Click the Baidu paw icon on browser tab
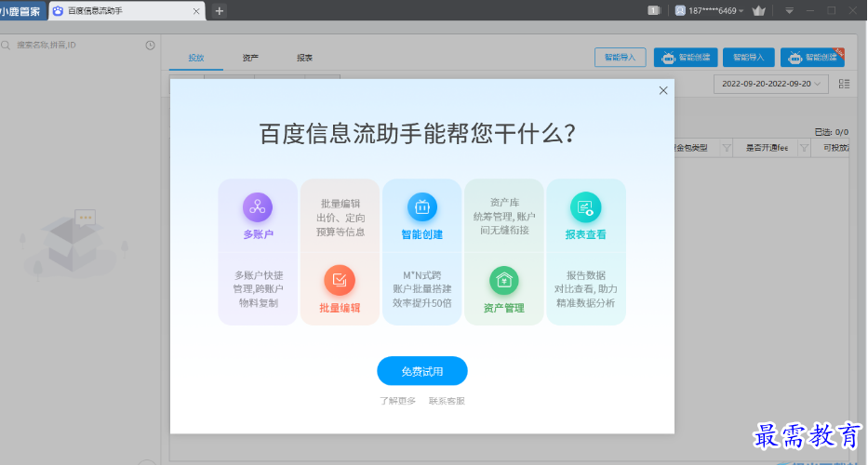This screenshot has width=868, height=465. coord(58,10)
